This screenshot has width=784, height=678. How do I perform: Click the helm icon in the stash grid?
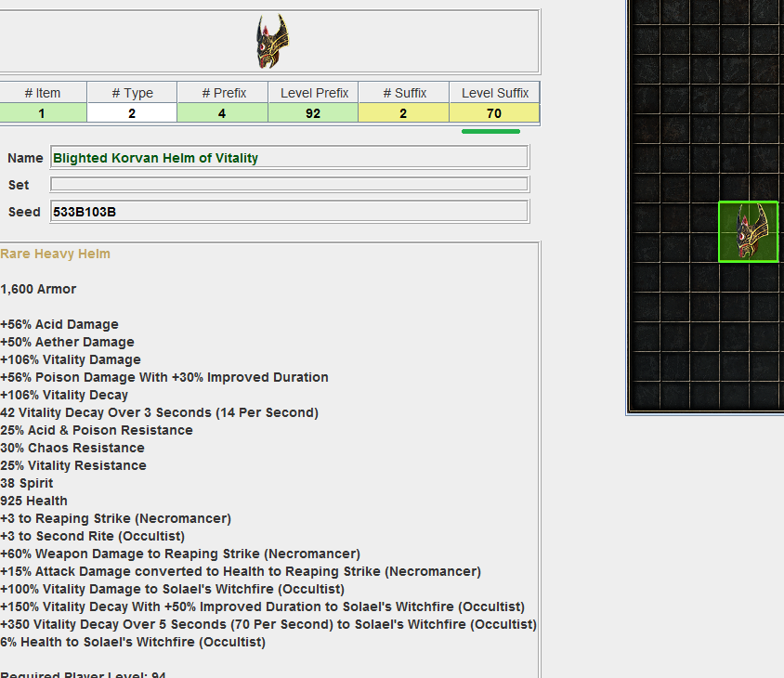(x=749, y=232)
